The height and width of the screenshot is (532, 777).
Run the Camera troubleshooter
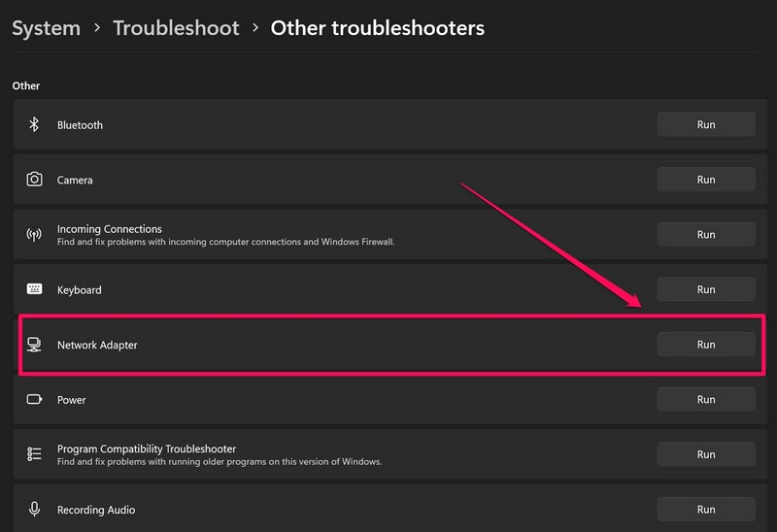[x=705, y=180]
